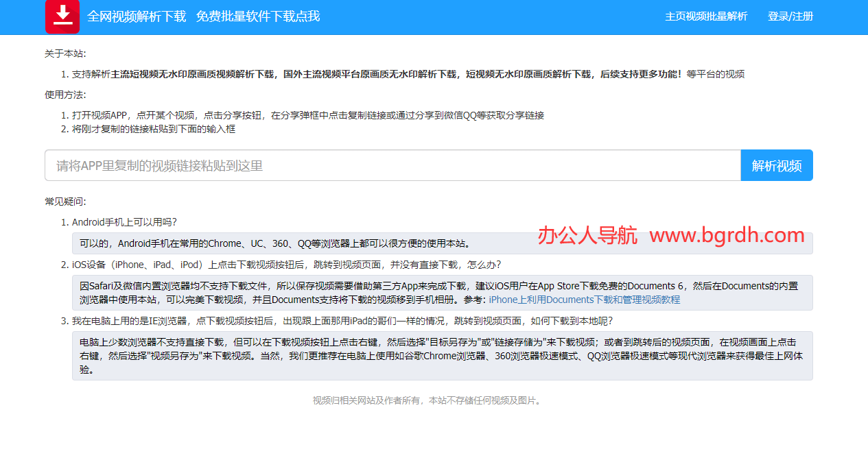This screenshot has height=460, width=868.
Task: Click the 打开视频APP usage step
Action: click(307, 115)
